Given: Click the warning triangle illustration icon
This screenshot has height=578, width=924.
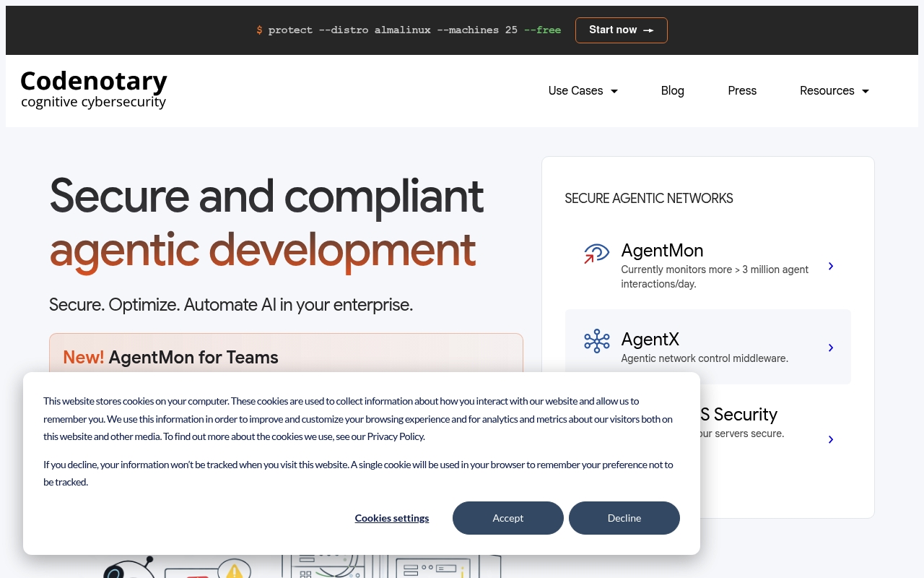Looking at the screenshot, I should (x=234, y=571).
